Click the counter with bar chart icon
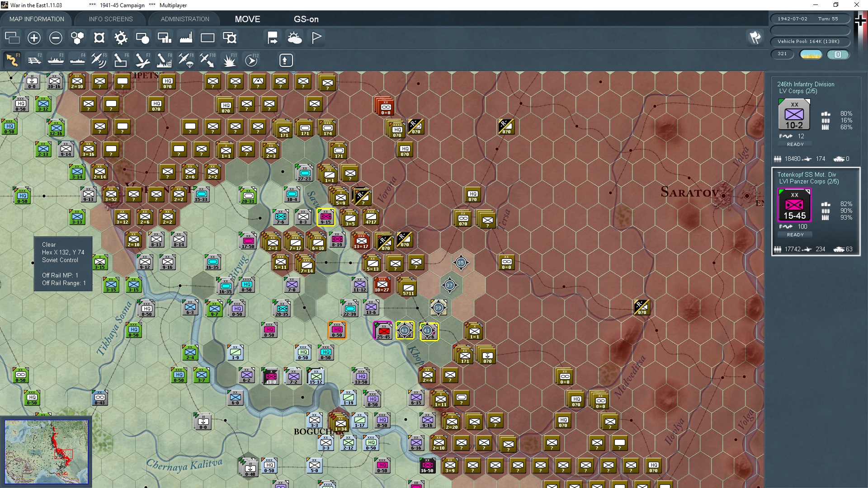Viewport: 868px width, 488px height. coord(164,38)
